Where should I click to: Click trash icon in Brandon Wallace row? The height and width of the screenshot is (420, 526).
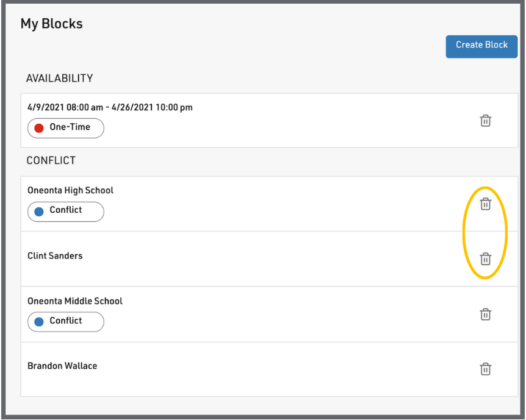(x=485, y=369)
